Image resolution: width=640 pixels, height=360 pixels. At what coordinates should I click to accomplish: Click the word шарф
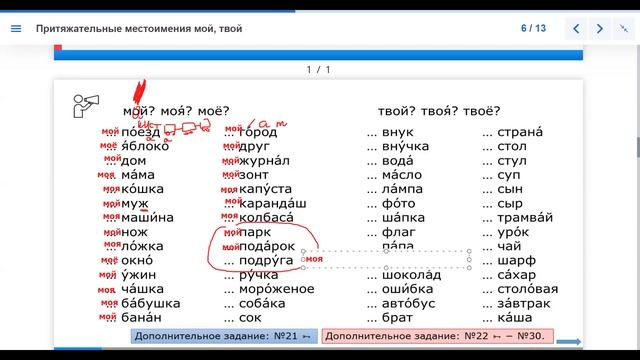tap(516, 260)
